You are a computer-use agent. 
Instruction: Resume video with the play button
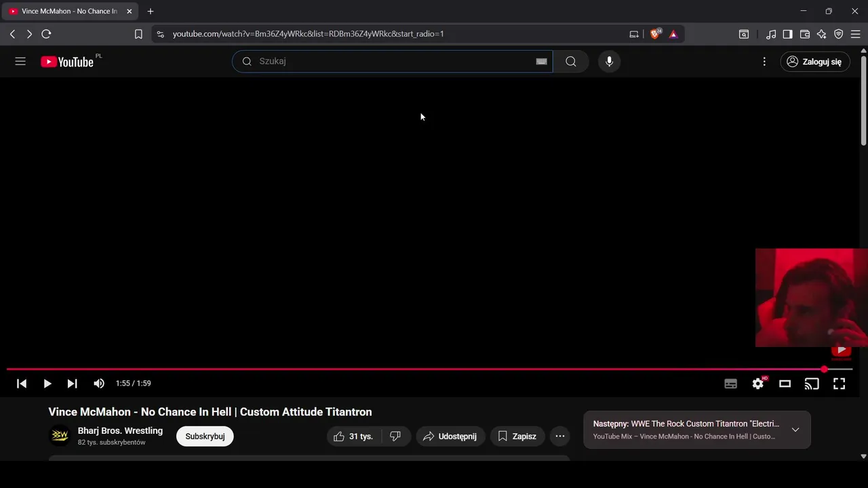pyautogui.click(x=47, y=384)
